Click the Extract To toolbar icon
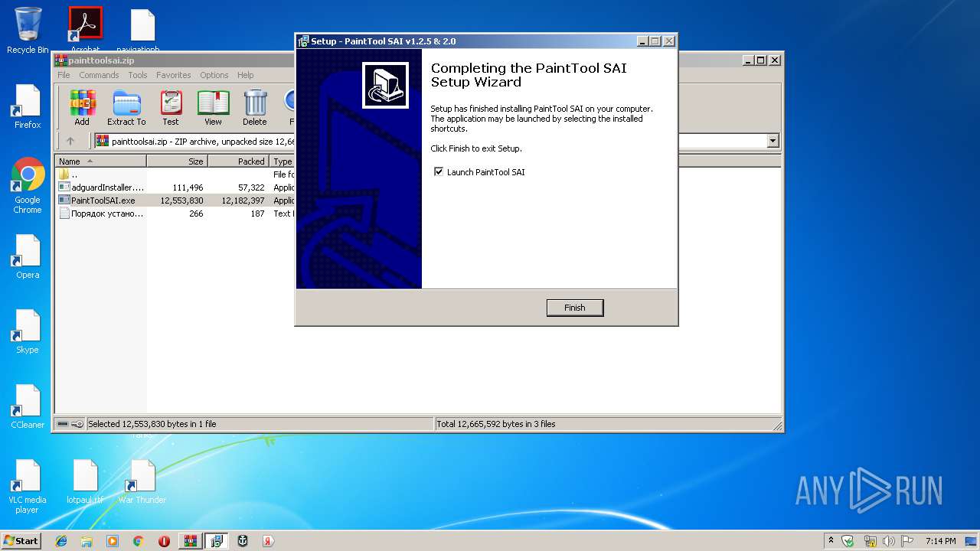The width and height of the screenshot is (980, 551). [126, 107]
